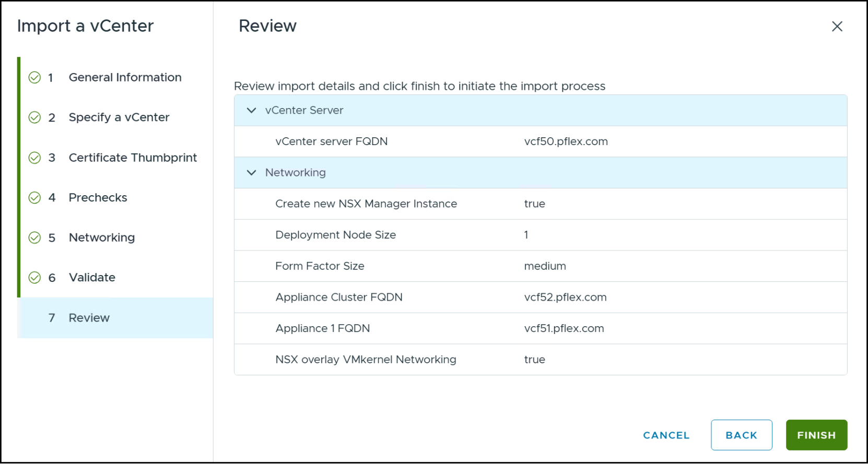Click the green checkmark beside Certificate Thumbprint
The width and height of the screenshot is (868, 464).
coord(34,158)
